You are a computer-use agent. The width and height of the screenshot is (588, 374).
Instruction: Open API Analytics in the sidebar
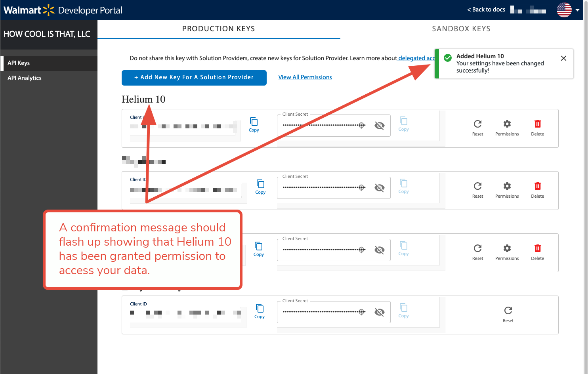click(x=25, y=78)
